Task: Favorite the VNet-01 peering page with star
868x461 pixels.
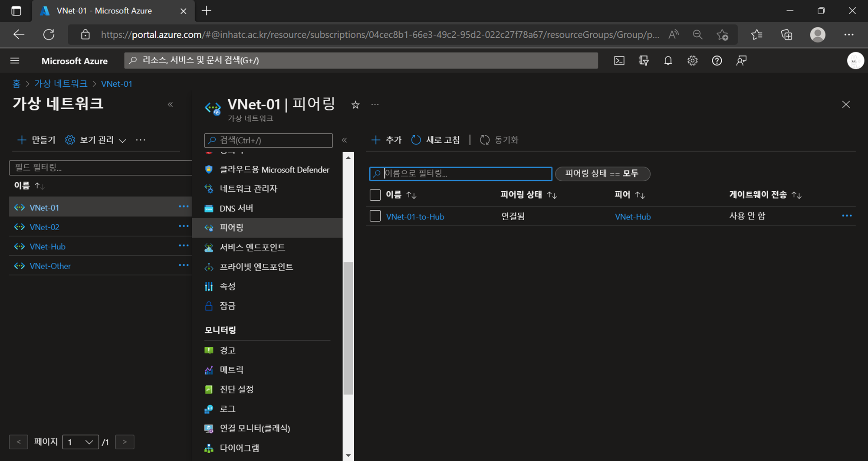Action: point(355,105)
